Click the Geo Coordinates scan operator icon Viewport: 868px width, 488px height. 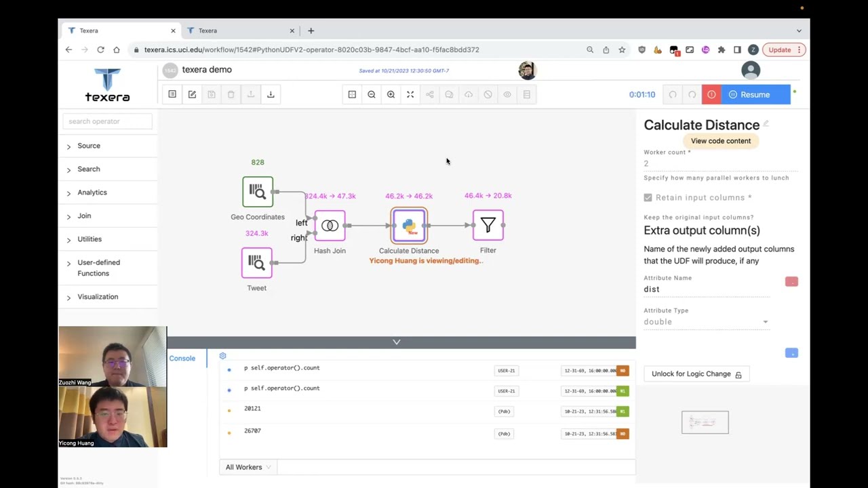[258, 192]
